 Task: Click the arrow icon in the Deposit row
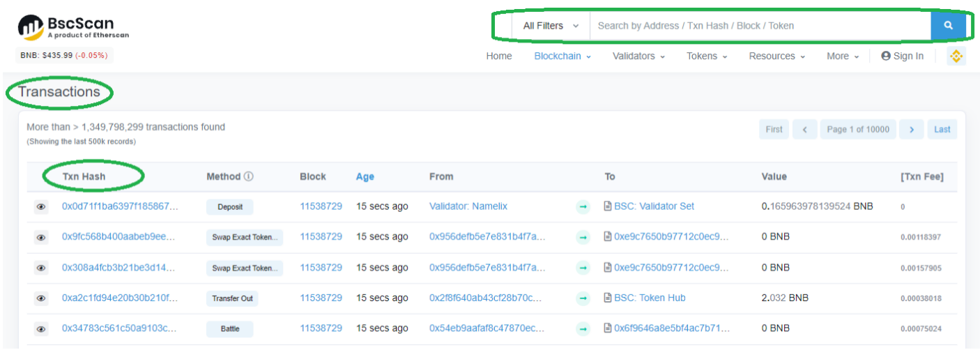click(x=583, y=207)
